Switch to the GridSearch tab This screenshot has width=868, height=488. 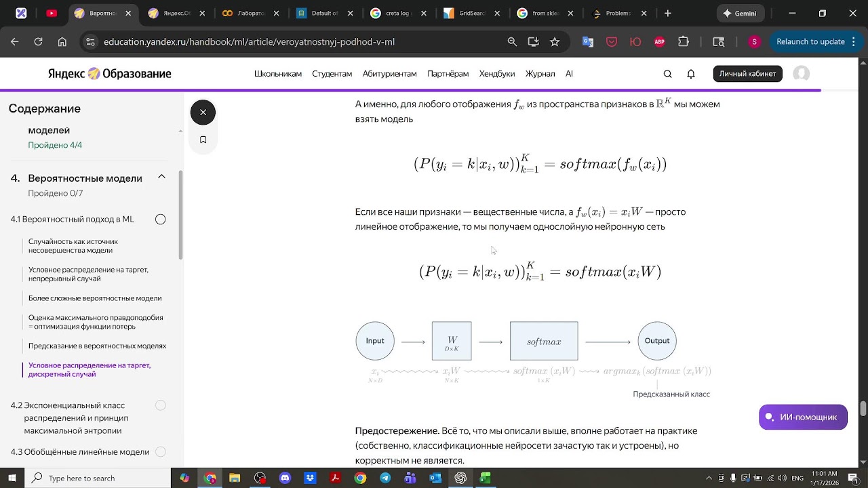click(471, 13)
